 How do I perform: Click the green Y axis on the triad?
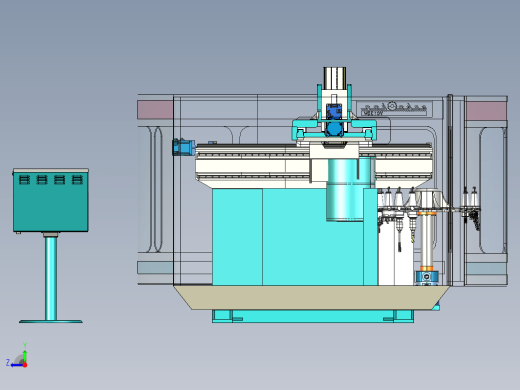(x=25, y=355)
